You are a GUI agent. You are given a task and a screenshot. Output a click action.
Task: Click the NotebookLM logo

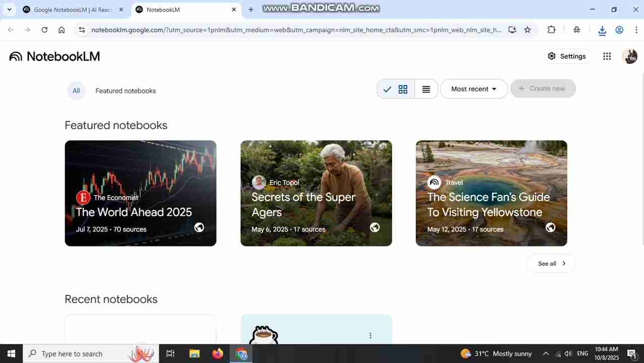click(x=55, y=56)
